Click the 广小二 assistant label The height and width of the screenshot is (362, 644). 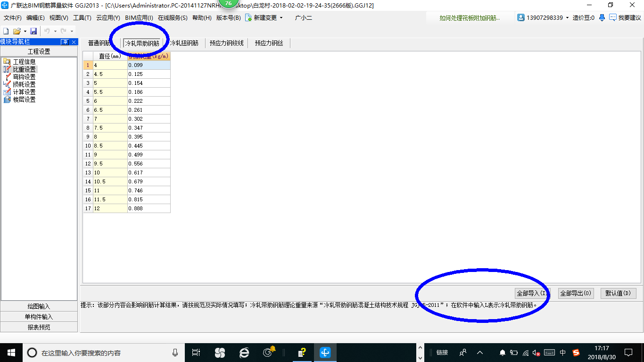pyautogui.click(x=304, y=17)
